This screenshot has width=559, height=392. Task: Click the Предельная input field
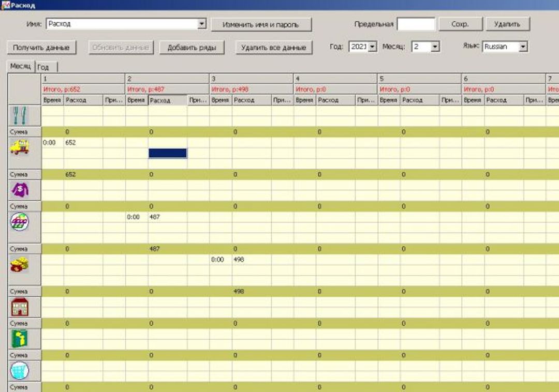[x=416, y=24]
